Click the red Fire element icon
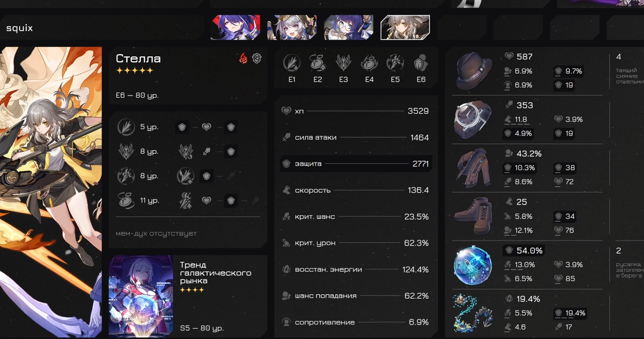 point(243,59)
